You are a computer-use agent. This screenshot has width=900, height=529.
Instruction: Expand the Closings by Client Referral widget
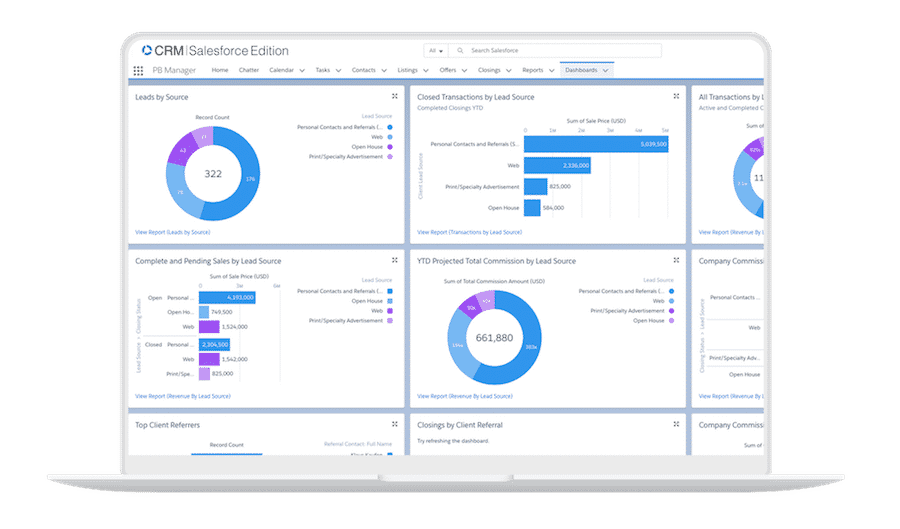[x=677, y=425]
